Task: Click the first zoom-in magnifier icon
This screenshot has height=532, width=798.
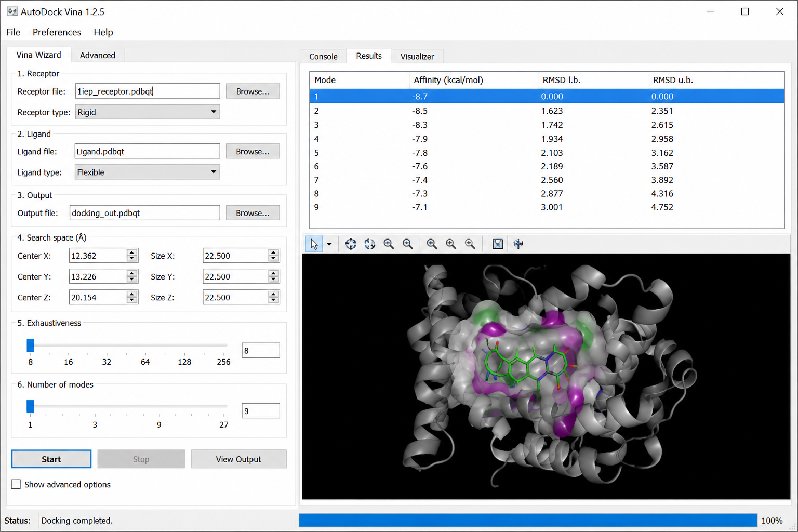Action: coord(389,244)
